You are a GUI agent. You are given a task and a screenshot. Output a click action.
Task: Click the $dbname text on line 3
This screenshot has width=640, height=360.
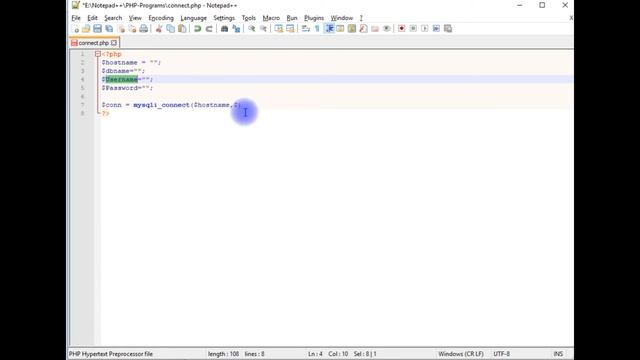(x=116, y=71)
